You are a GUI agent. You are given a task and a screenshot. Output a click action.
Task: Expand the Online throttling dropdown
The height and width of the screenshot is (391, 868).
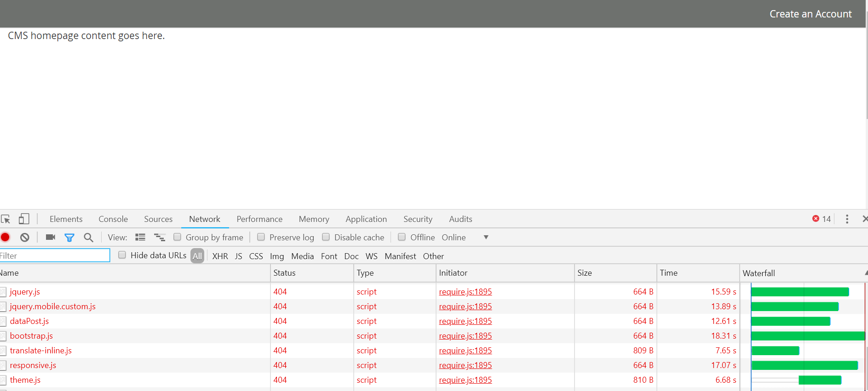tap(486, 238)
